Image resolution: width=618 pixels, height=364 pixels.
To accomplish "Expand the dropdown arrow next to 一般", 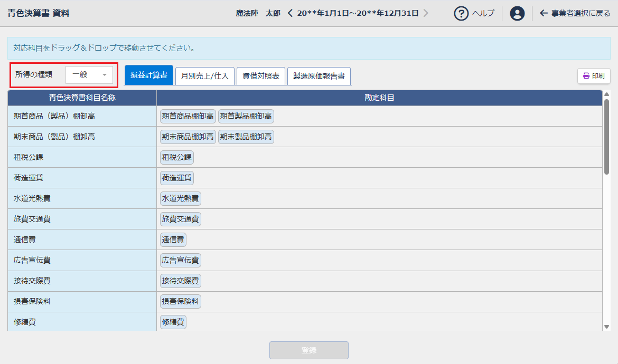I will 104,75.
